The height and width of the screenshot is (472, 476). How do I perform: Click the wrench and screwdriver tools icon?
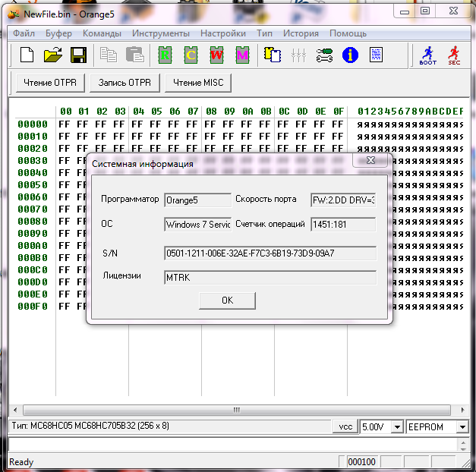(x=324, y=55)
